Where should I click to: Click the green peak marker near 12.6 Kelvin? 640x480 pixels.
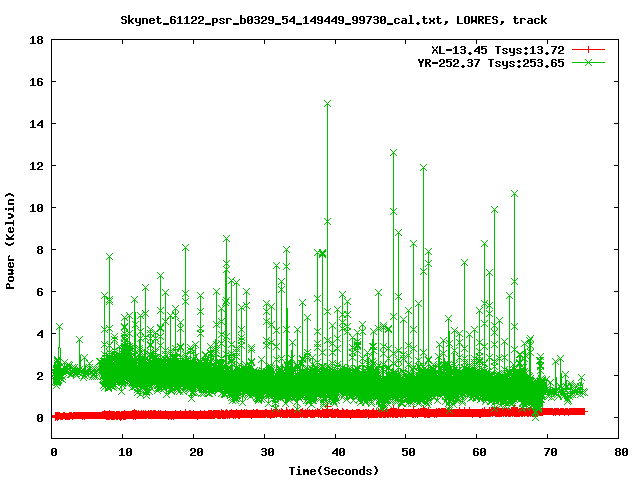393,153
